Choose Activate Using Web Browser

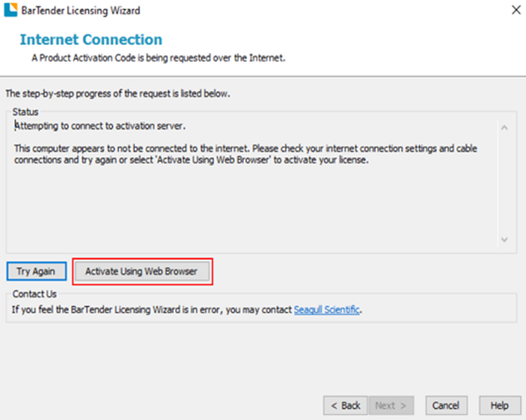click(141, 271)
